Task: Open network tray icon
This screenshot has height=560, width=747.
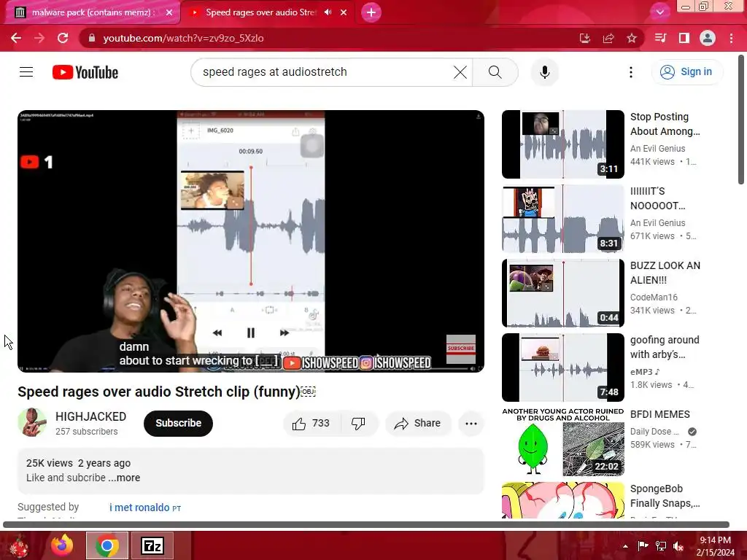Action: (x=661, y=546)
